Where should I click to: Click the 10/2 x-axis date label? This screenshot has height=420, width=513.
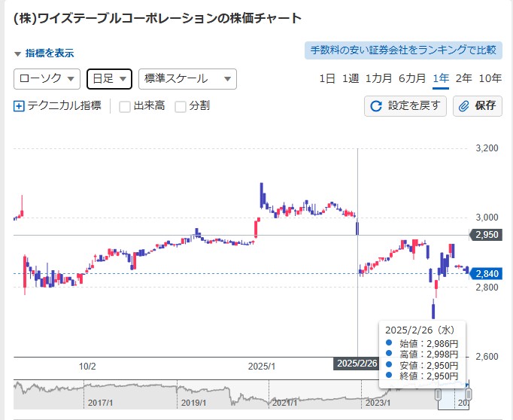[x=87, y=367]
